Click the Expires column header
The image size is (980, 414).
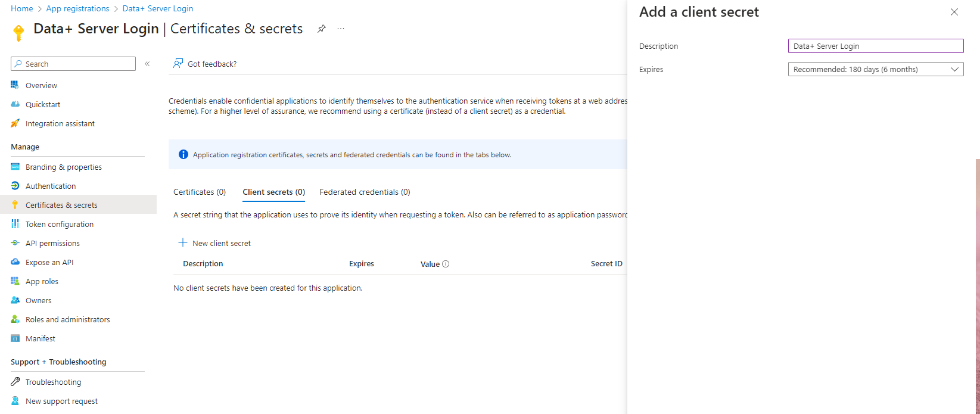(x=362, y=263)
